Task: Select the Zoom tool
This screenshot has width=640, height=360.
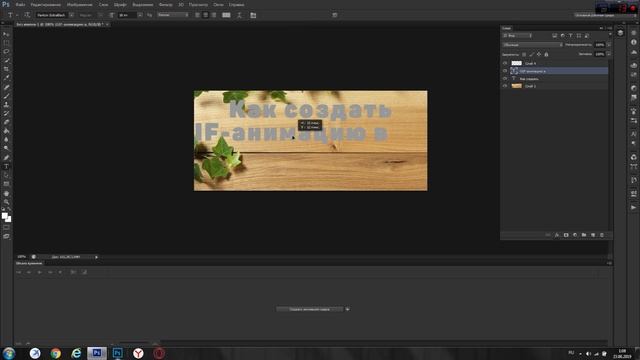Action: click(x=6, y=202)
